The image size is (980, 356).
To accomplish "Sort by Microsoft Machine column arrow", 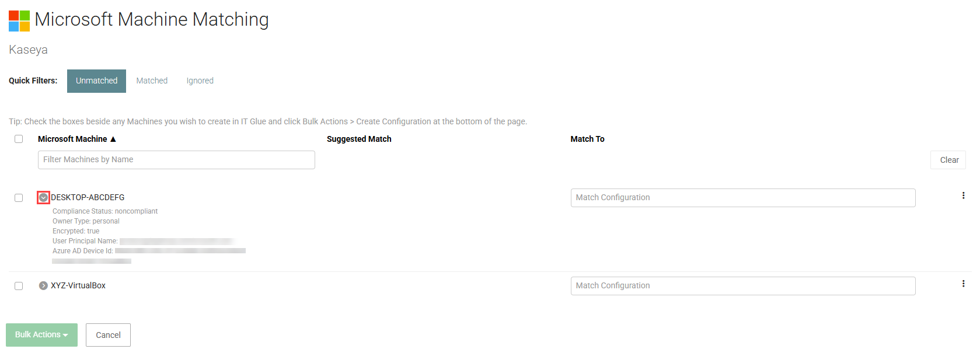I will [x=113, y=139].
